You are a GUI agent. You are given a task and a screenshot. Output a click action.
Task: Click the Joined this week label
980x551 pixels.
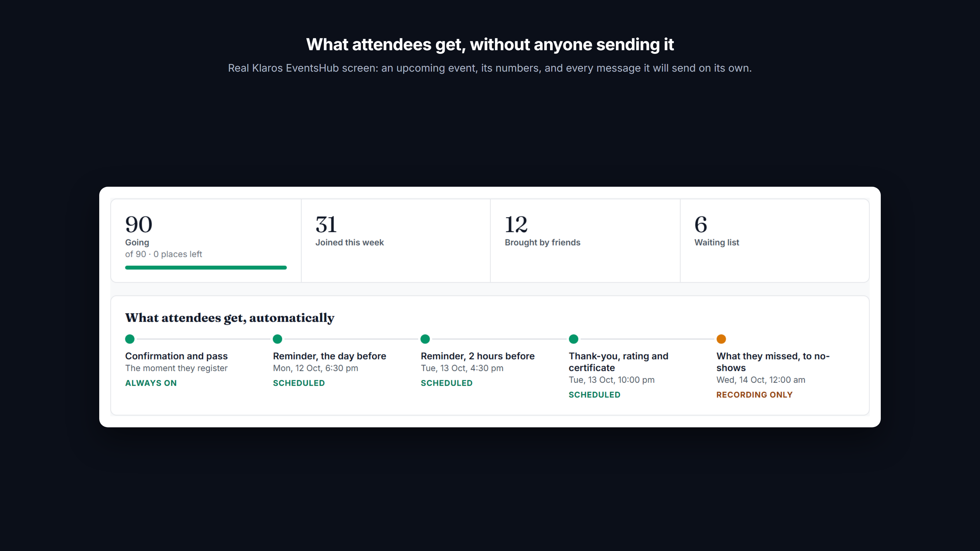pyautogui.click(x=350, y=243)
